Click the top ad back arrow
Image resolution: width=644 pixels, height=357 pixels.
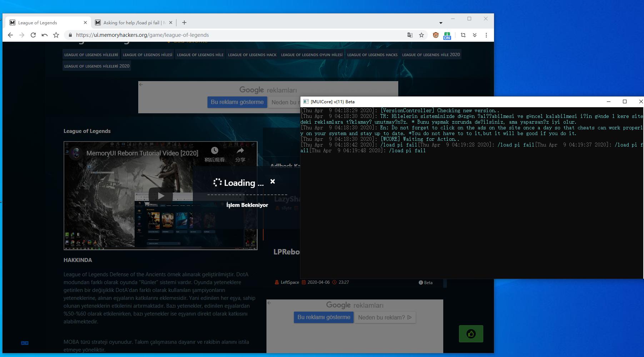point(141,84)
